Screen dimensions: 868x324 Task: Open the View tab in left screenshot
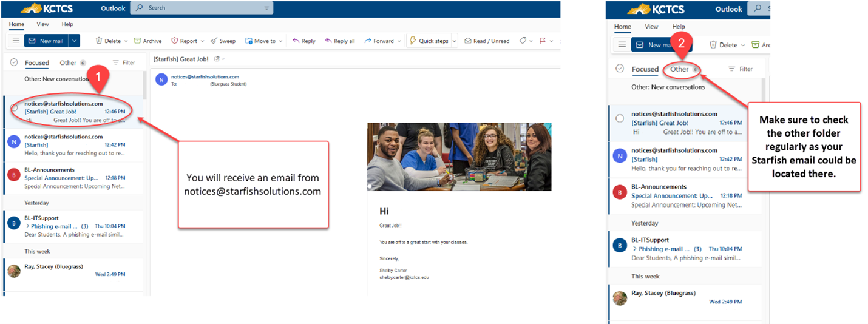(x=42, y=24)
